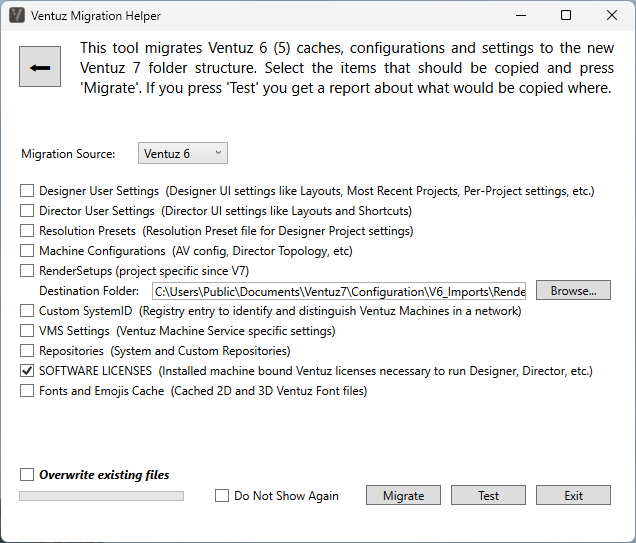Select Machine Configurations checkbox
This screenshot has height=543, width=636.
[27, 251]
